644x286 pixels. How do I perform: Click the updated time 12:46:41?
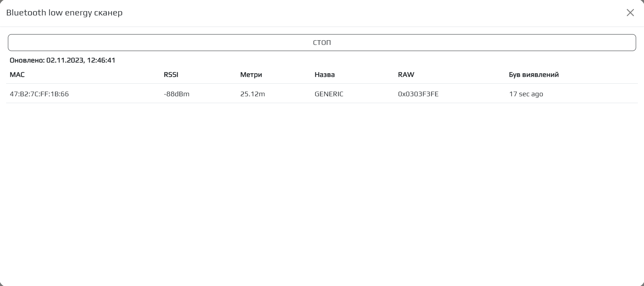tap(101, 60)
